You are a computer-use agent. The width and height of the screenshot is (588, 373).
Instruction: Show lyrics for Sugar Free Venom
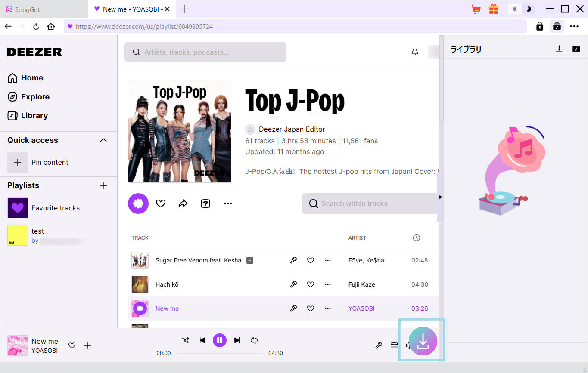click(293, 260)
